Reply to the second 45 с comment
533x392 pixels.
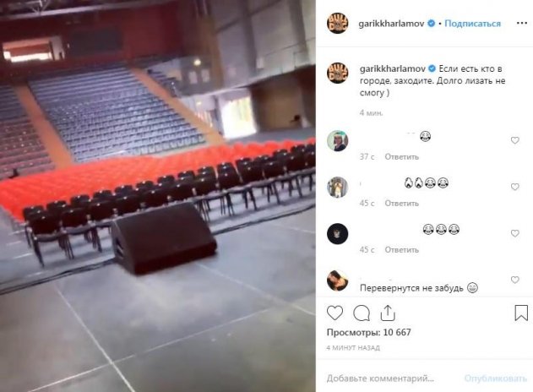401,249
